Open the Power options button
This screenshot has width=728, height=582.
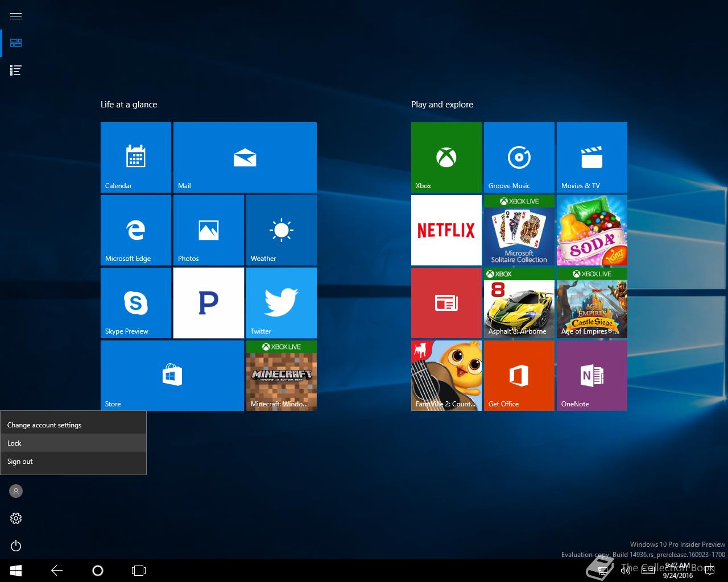tap(16, 546)
